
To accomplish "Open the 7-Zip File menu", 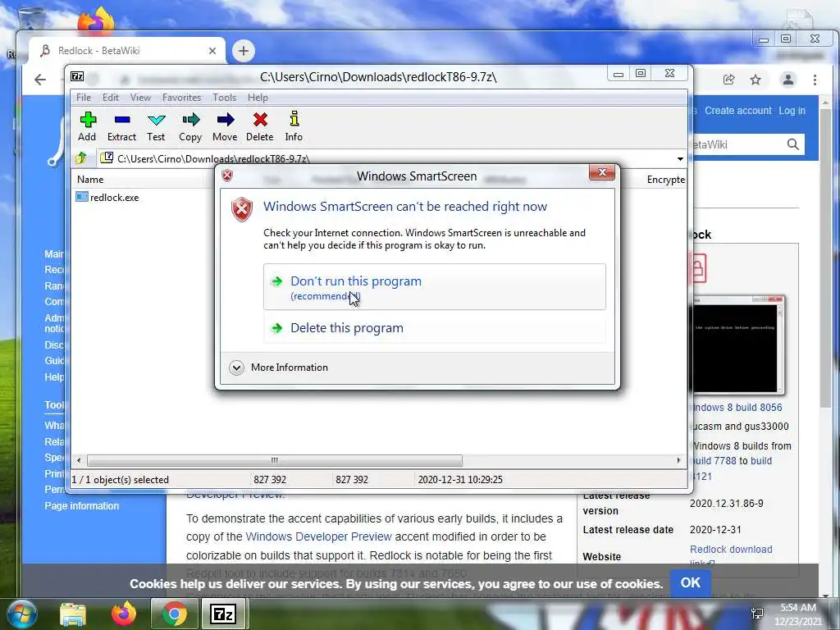I will (84, 98).
